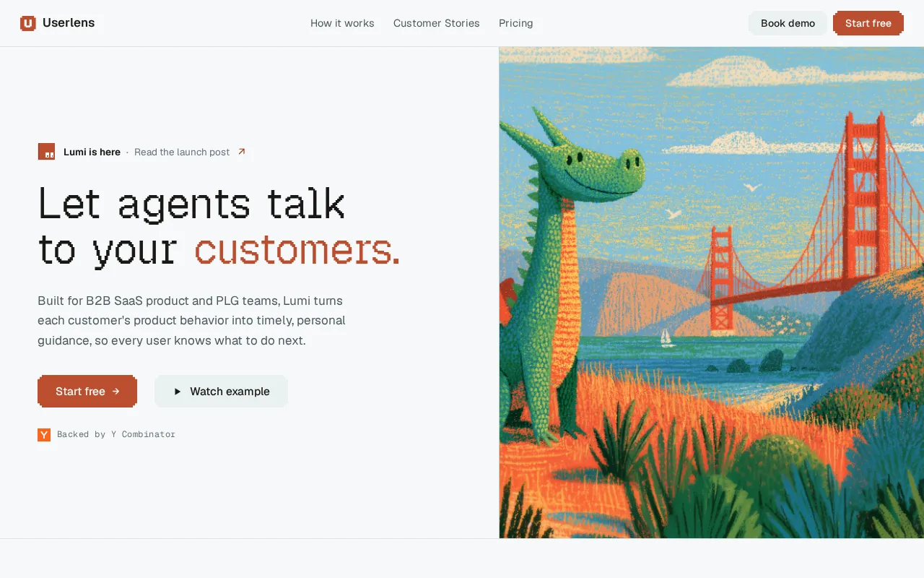Click the play icon in Watch example

click(178, 392)
